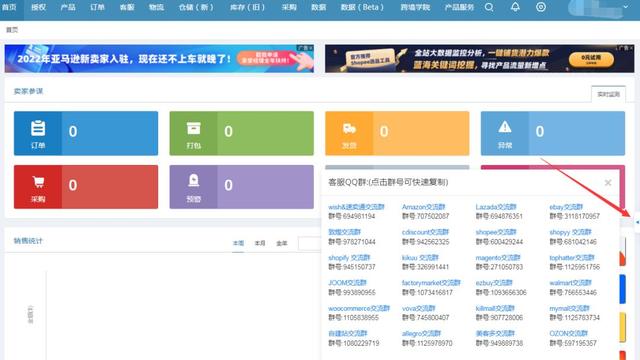Close the 客服QQ群 popup
Screen dimensions: 640x360
pyautogui.click(x=608, y=183)
